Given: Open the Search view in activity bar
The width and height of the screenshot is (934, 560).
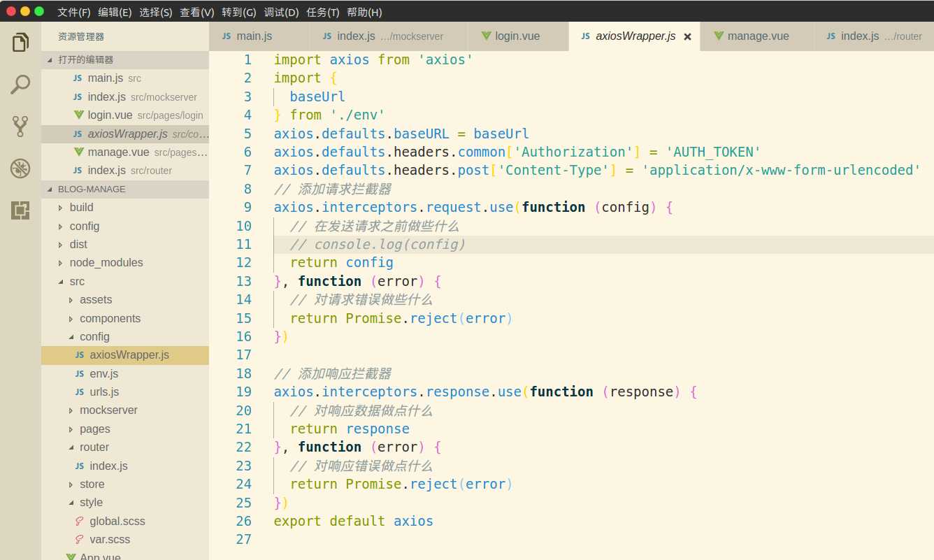Looking at the screenshot, I should tap(20, 85).
